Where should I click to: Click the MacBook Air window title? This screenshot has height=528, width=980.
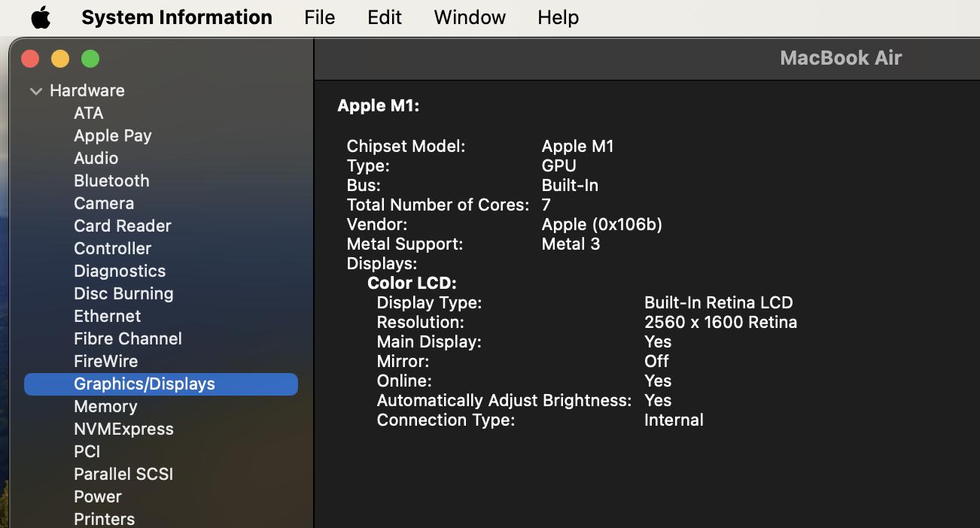click(x=841, y=58)
